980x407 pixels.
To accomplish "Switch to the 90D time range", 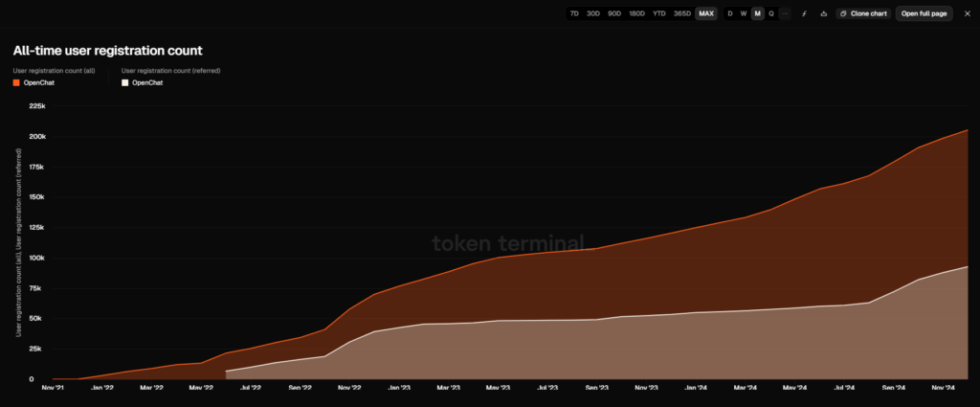I will click(614, 13).
